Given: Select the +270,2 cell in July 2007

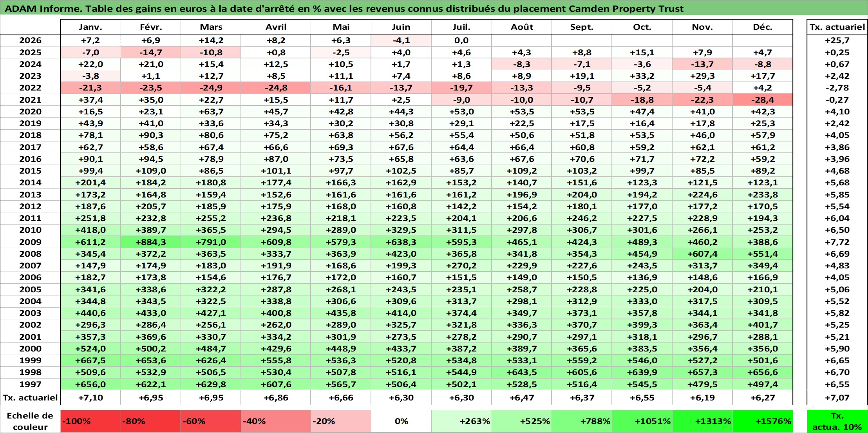Looking at the screenshot, I should click(461, 266).
